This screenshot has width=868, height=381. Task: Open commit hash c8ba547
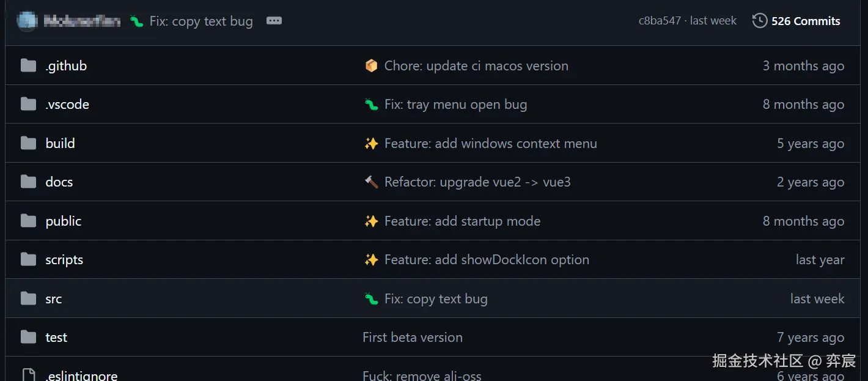pyautogui.click(x=660, y=21)
